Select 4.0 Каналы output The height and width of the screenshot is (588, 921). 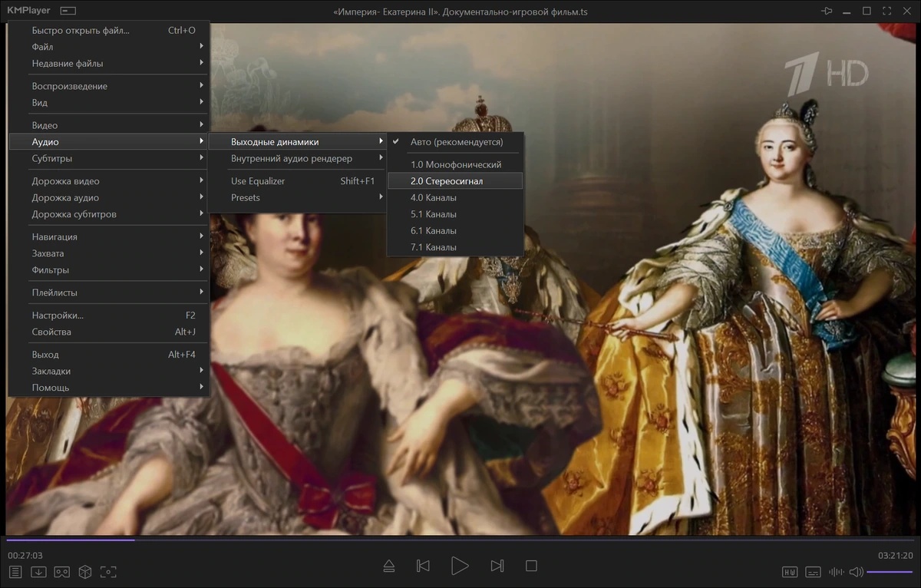[x=455, y=198]
